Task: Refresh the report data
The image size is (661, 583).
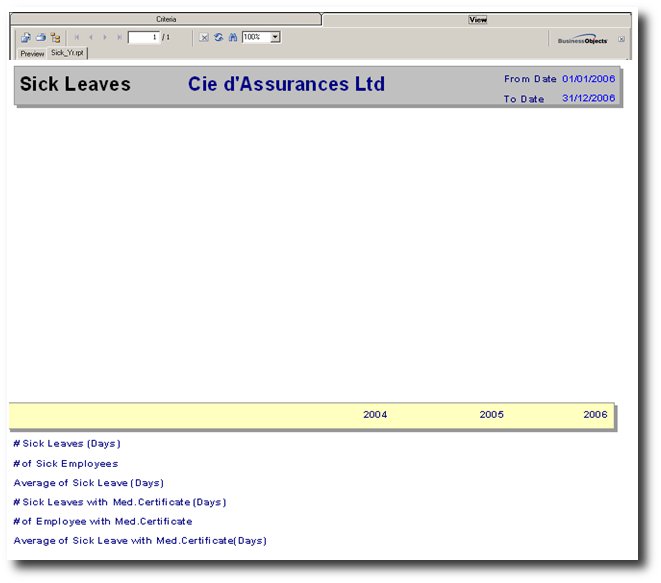Action: [218, 37]
